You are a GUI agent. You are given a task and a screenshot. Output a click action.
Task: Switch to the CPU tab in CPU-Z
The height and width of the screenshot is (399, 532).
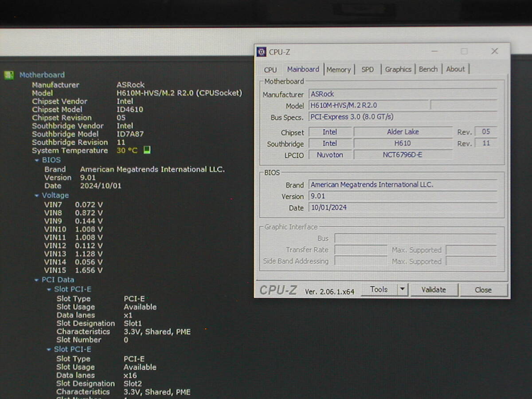tap(270, 70)
